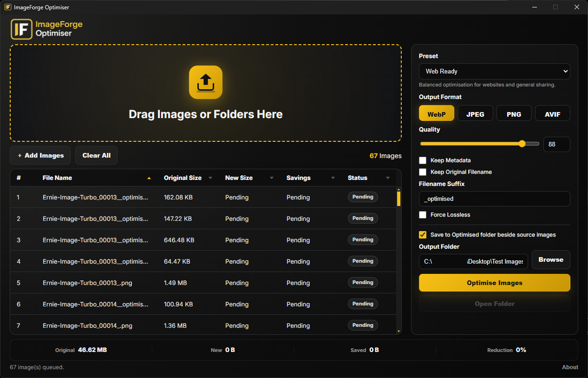Viewport: 588px width, 378px height.
Task: Open the Original Size column filter arrow
Action: (210, 178)
